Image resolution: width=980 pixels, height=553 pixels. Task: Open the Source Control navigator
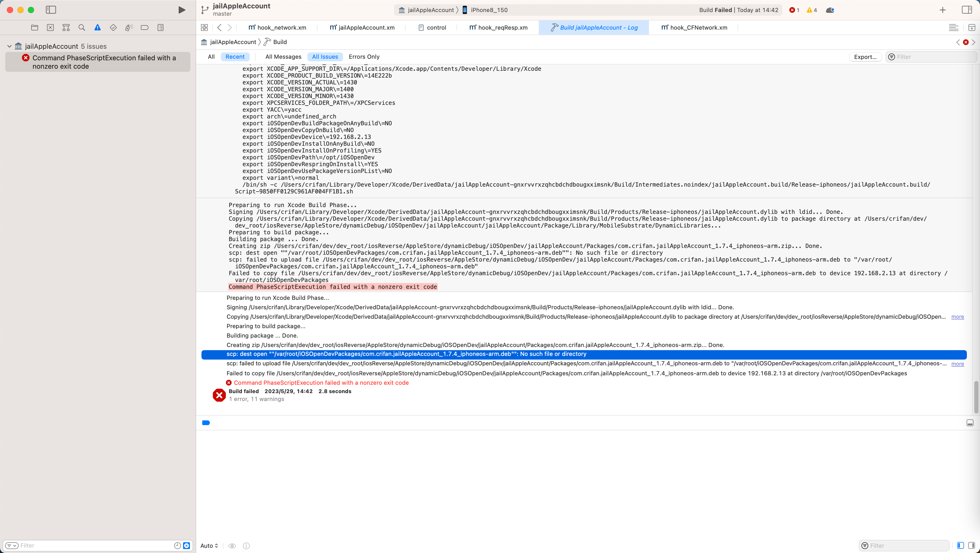pyautogui.click(x=50, y=27)
